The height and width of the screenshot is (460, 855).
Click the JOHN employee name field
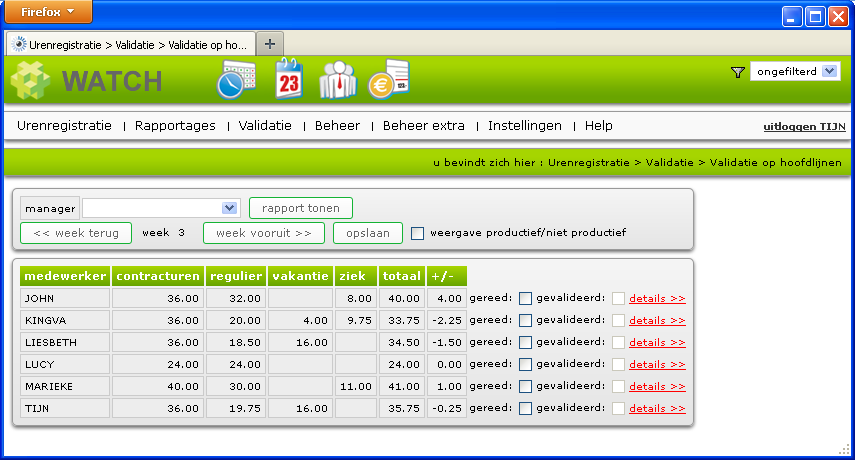(x=65, y=299)
